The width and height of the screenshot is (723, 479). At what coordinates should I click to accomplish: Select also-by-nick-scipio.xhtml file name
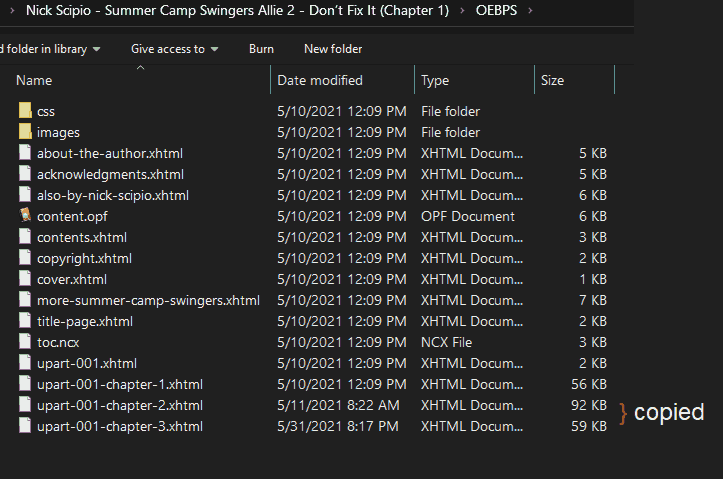pyautogui.click(x=113, y=195)
